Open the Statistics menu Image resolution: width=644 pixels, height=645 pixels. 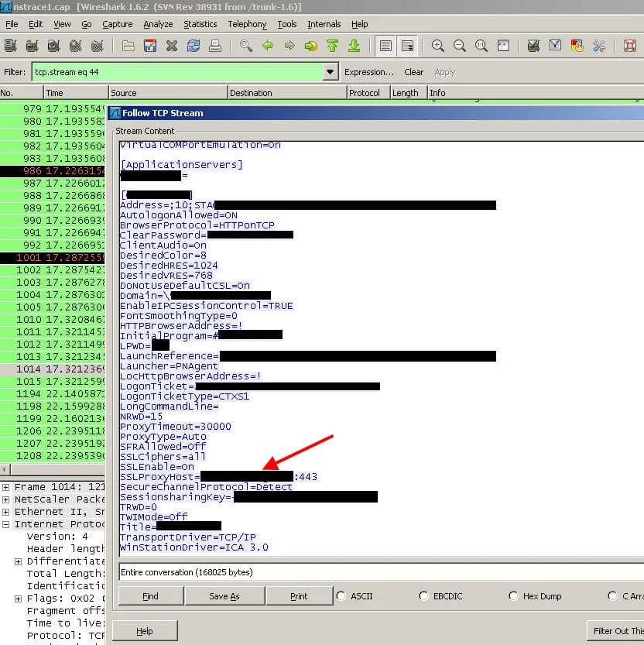200,24
